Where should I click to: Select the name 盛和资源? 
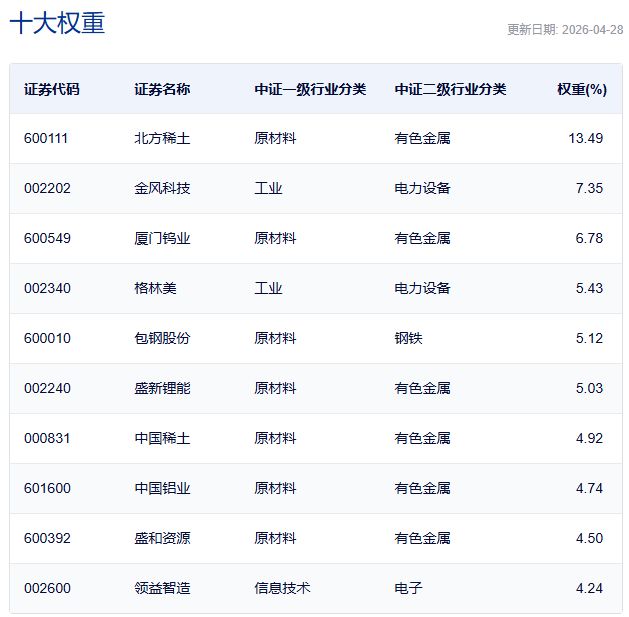(x=162, y=538)
